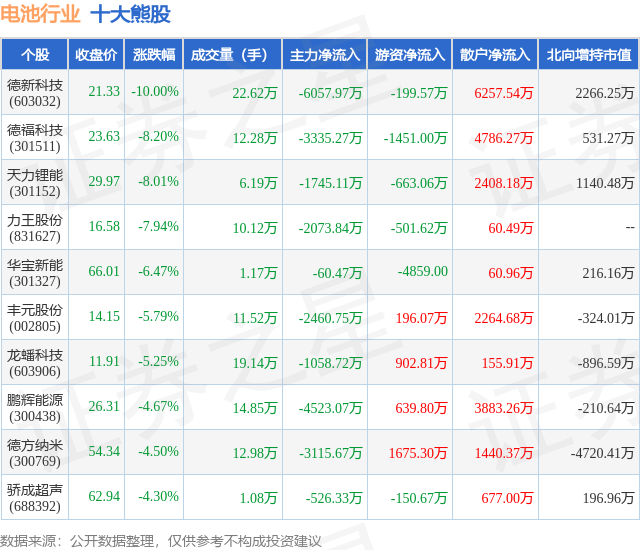Click northbound value 196.96万
Screen dimensions: 640x550
click(x=608, y=498)
